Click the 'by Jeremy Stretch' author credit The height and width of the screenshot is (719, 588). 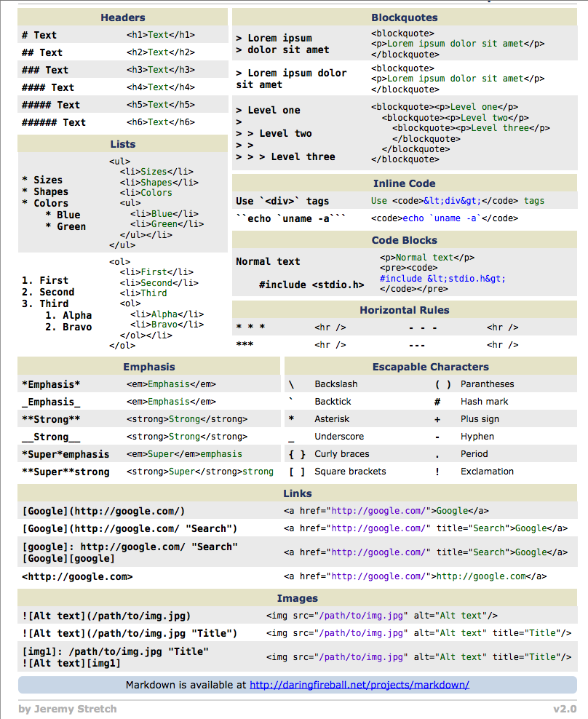(x=67, y=709)
